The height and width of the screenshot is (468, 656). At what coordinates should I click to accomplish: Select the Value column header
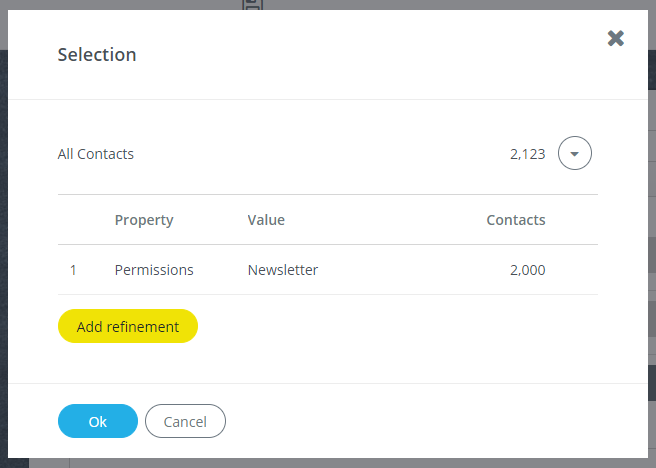266,220
